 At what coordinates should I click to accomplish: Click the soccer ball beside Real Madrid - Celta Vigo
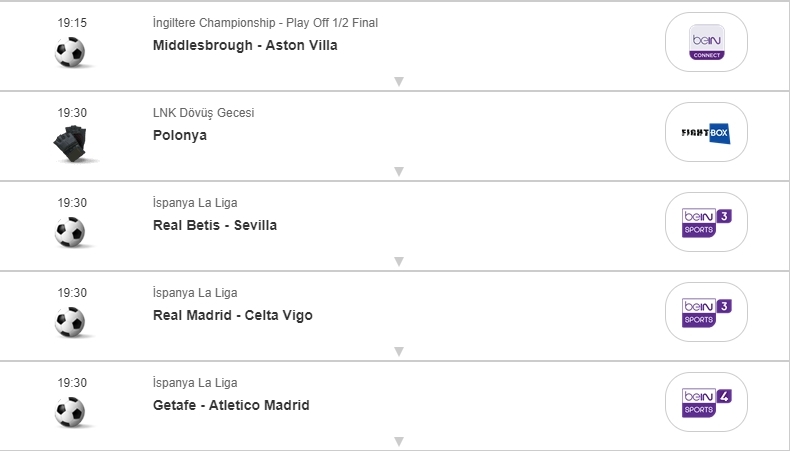tap(70, 322)
